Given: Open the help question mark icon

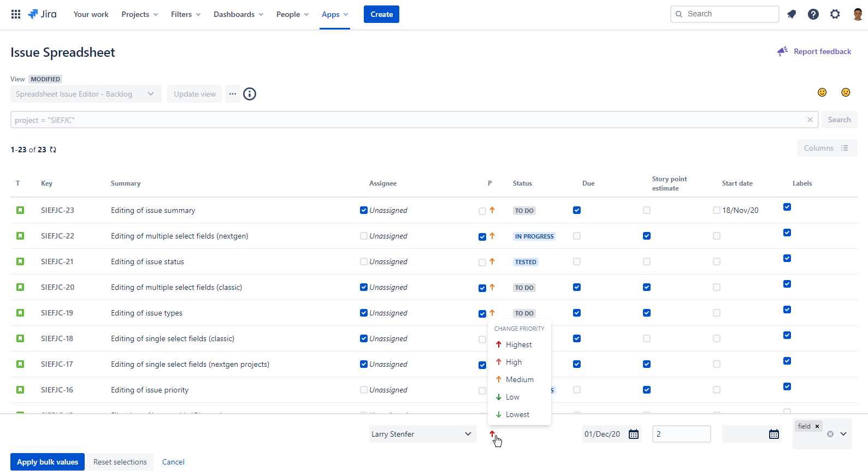Looking at the screenshot, I should tap(813, 14).
